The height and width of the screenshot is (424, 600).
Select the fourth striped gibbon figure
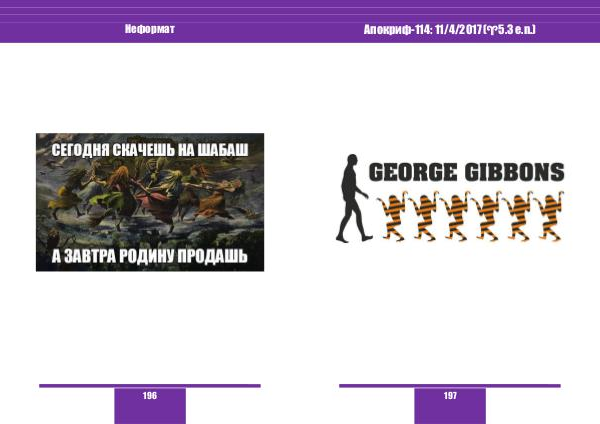click(x=488, y=214)
